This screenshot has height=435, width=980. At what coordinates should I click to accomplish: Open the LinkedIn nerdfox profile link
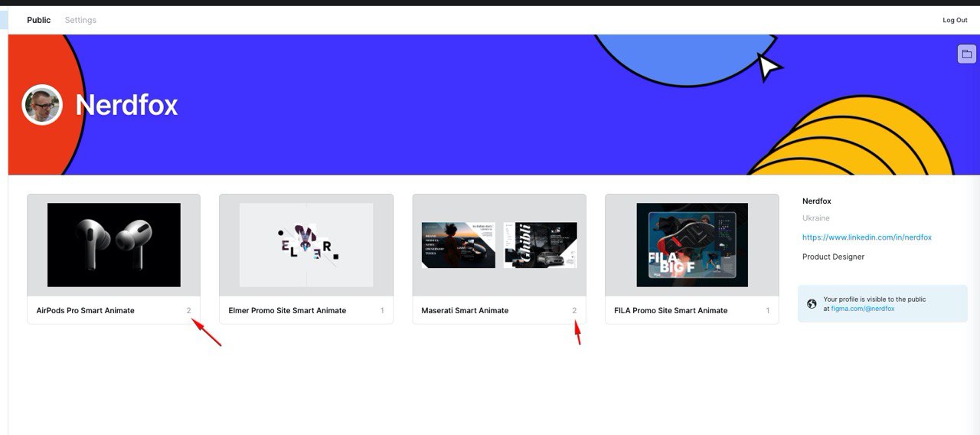(x=867, y=237)
